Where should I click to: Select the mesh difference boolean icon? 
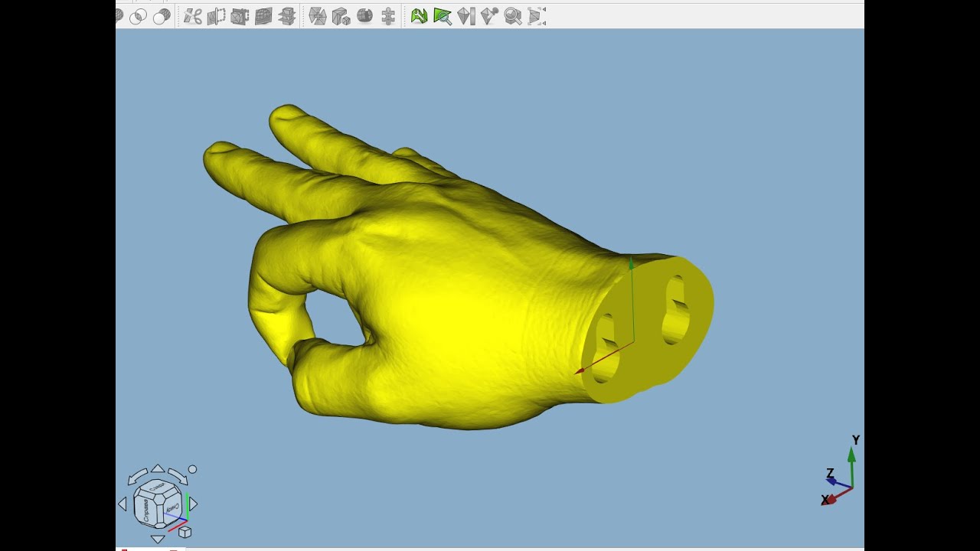tap(162, 16)
